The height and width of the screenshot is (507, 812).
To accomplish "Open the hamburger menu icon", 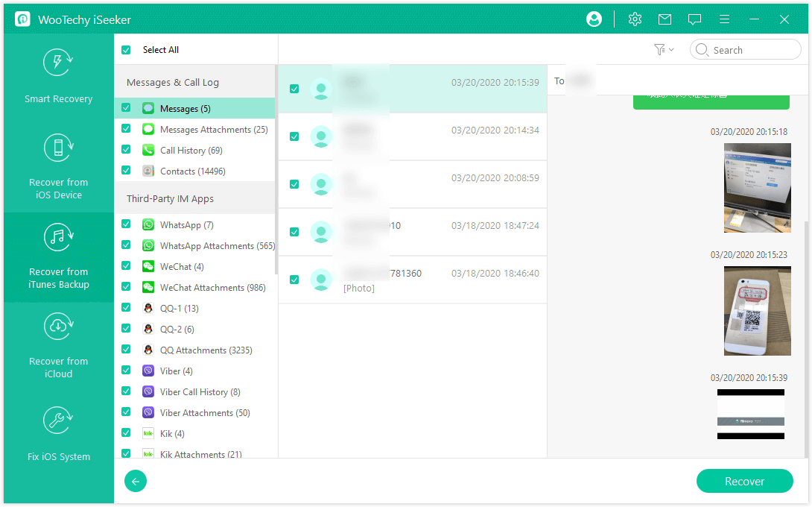I will click(x=724, y=19).
